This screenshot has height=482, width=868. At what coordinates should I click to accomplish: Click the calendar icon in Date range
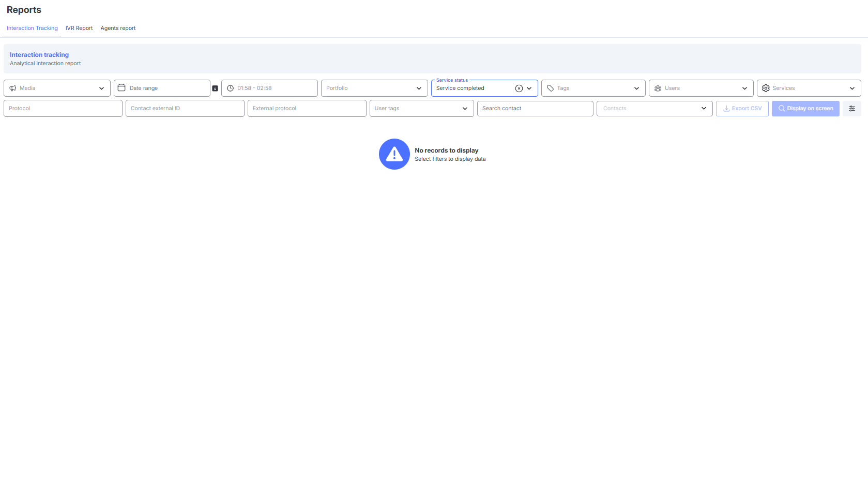tap(121, 88)
